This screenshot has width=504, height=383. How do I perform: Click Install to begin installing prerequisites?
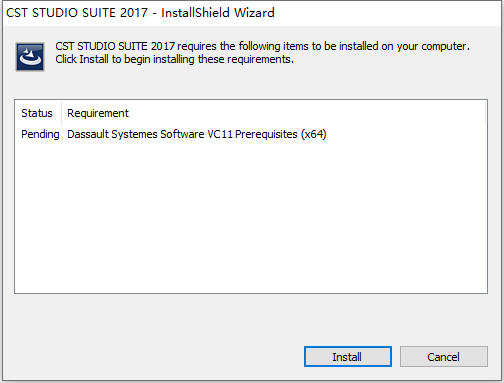click(348, 357)
